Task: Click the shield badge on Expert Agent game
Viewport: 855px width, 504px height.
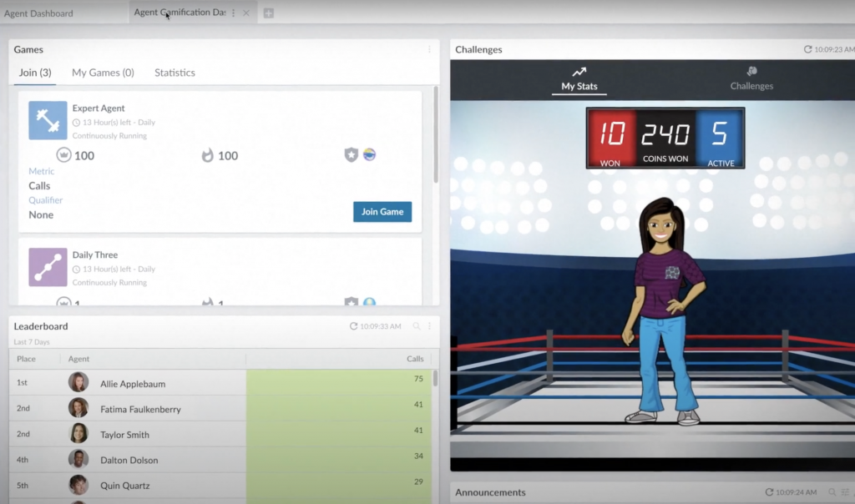Action: [x=352, y=154]
